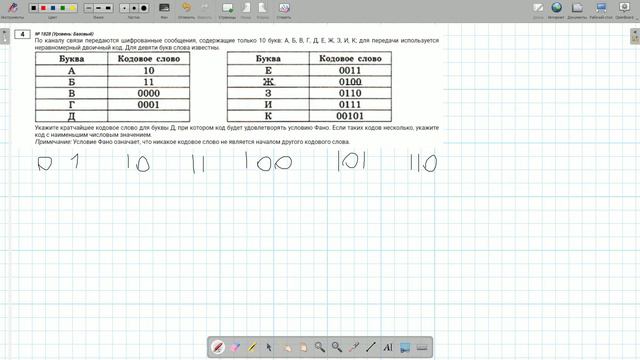This screenshot has height=360, width=640.
Task: Click the code word 0000 for В
Action: [x=149, y=93]
